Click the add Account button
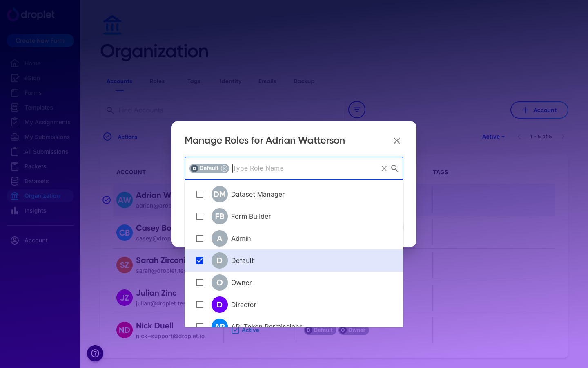This screenshot has width=588, height=368. point(539,110)
